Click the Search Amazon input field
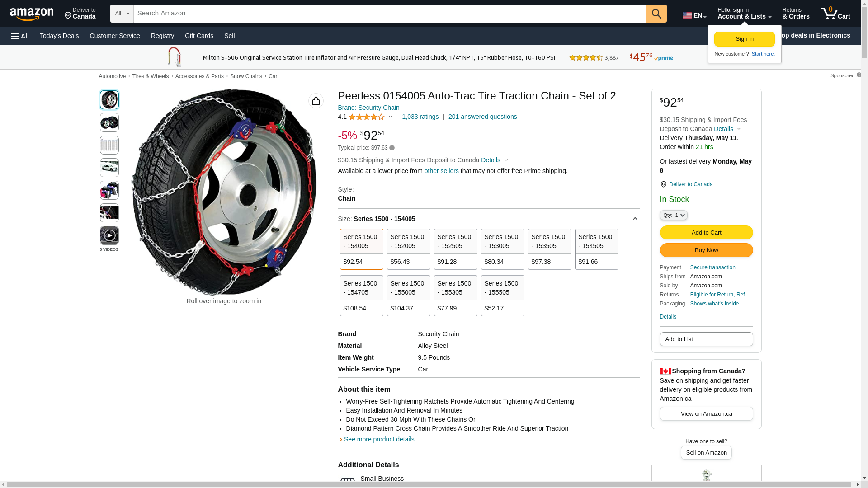This screenshot has height=488, width=868. pyautogui.click(x=390, y=14)
